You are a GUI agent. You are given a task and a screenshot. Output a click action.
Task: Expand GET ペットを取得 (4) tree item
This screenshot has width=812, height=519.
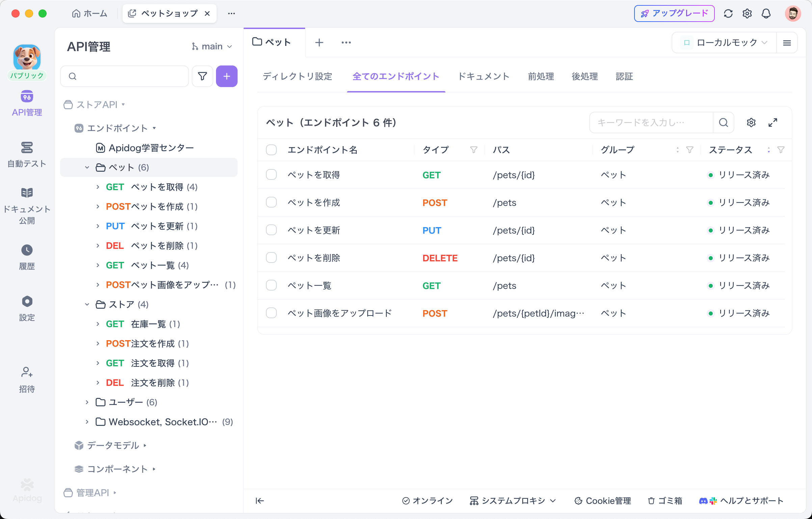click(x=98, y=187)
